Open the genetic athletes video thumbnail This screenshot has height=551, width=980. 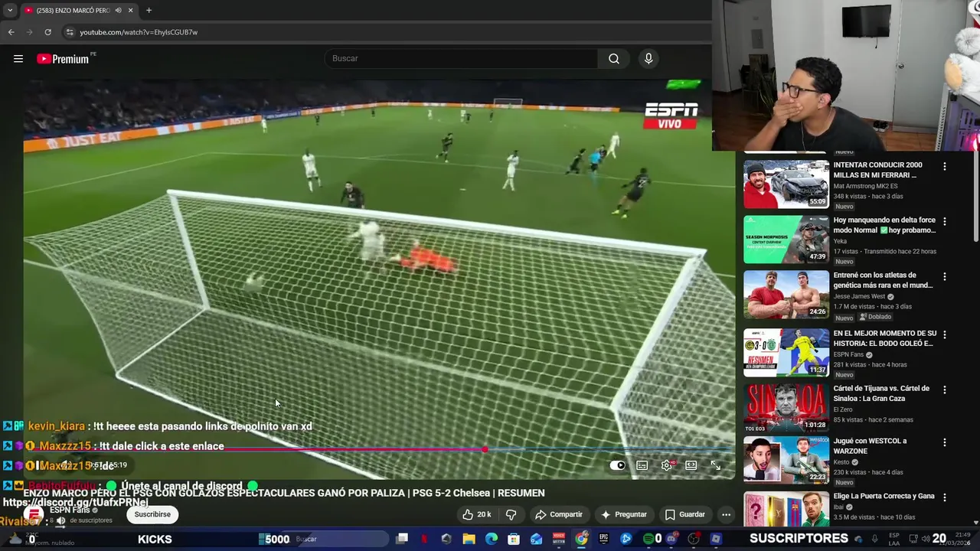point(786,294)
